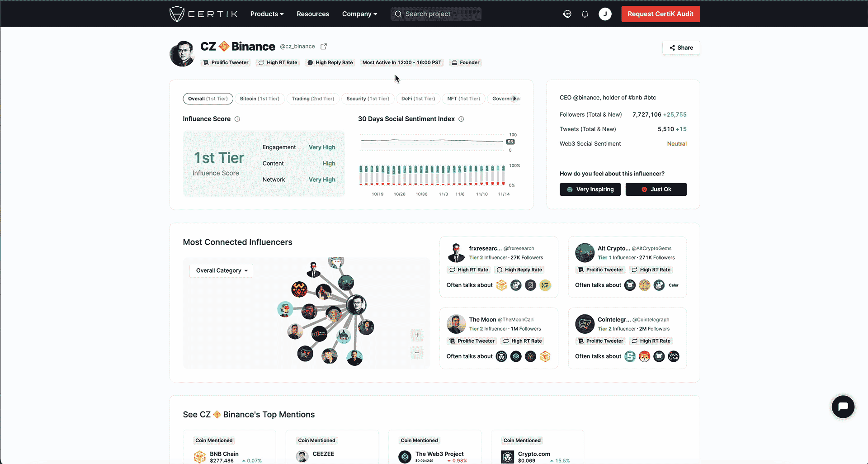
Task: Click the 55 sentiment index marker
Action: (x=510, y=142)
